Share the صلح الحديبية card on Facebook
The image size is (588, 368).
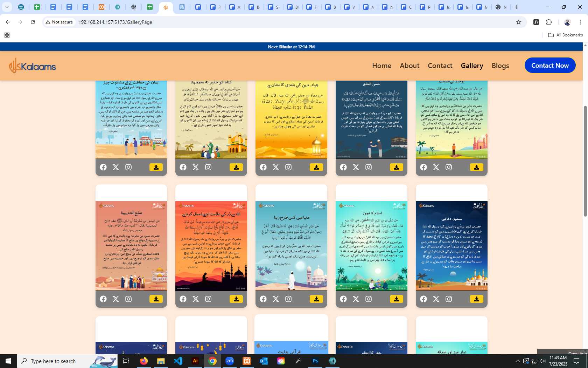tap(103, 299)
